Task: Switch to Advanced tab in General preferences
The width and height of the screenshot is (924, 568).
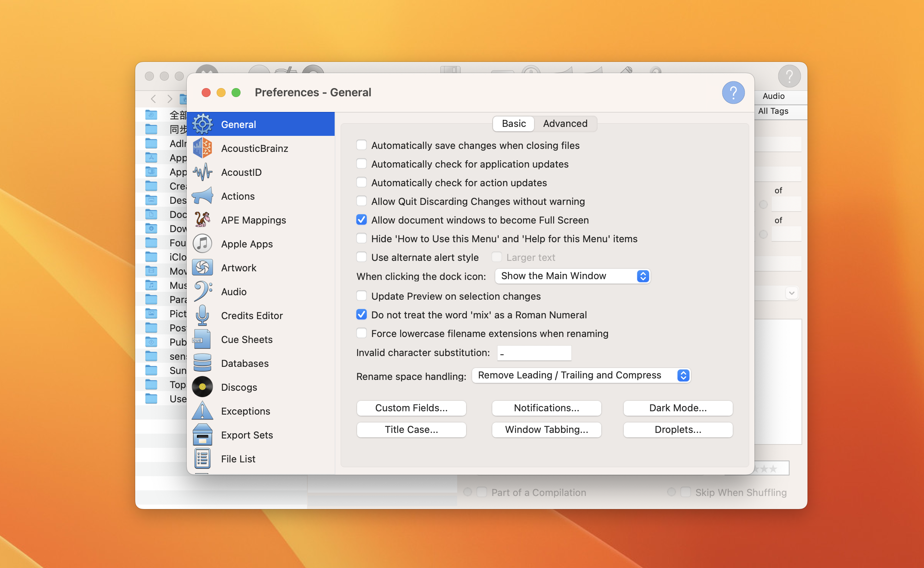Action: coord(564,124)
